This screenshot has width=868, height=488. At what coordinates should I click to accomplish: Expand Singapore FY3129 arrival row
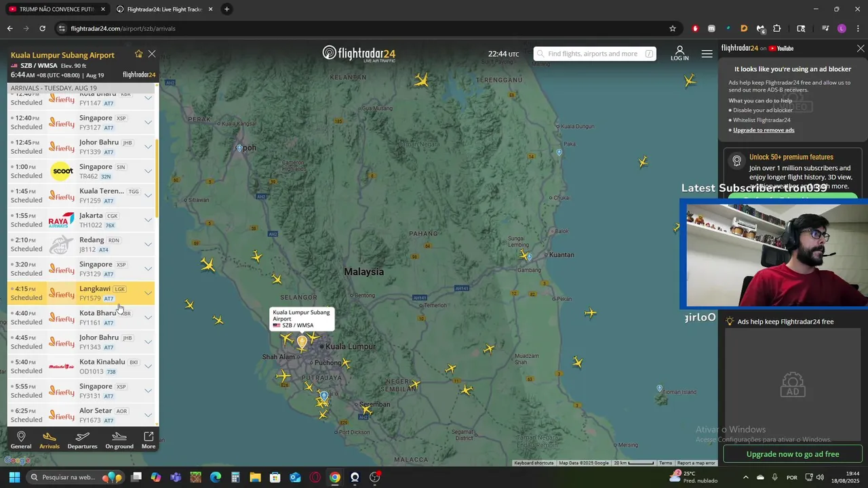(x=148, y=268)
